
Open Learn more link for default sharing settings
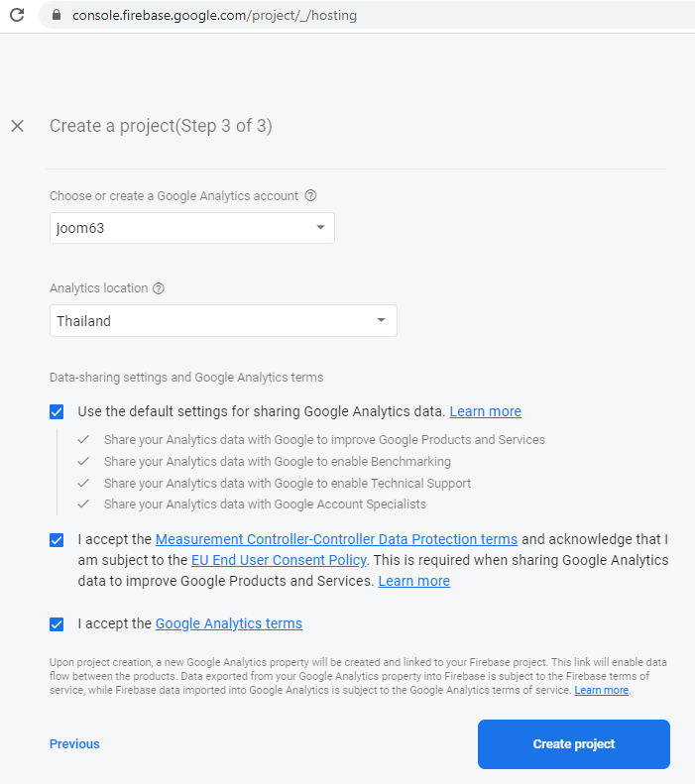click(x=485, y=411)
